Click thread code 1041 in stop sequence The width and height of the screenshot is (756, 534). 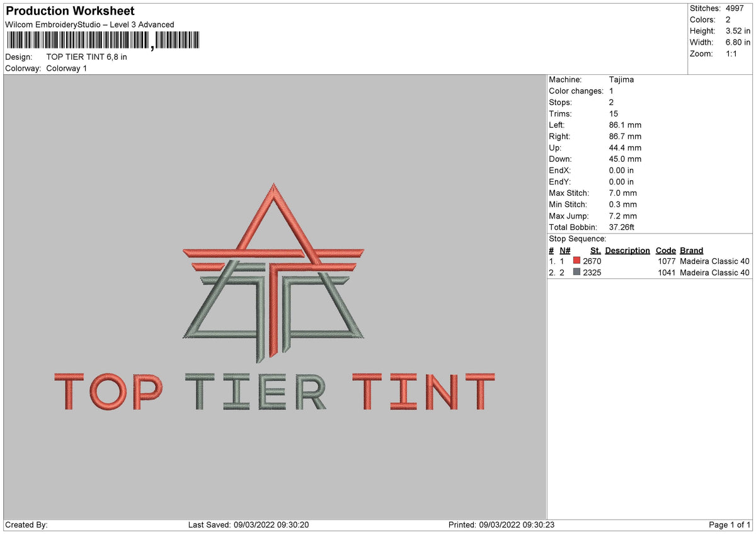(x=667, y=272)
